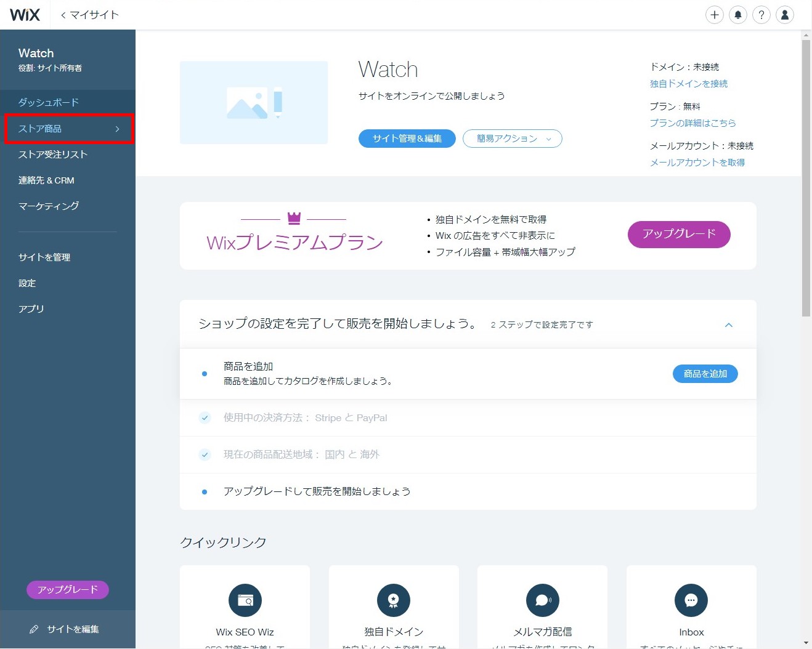The width and height of the screenshot is (812, 649).
Task: Click the vertical page scrollbar thumb
Action: point(806,178)
